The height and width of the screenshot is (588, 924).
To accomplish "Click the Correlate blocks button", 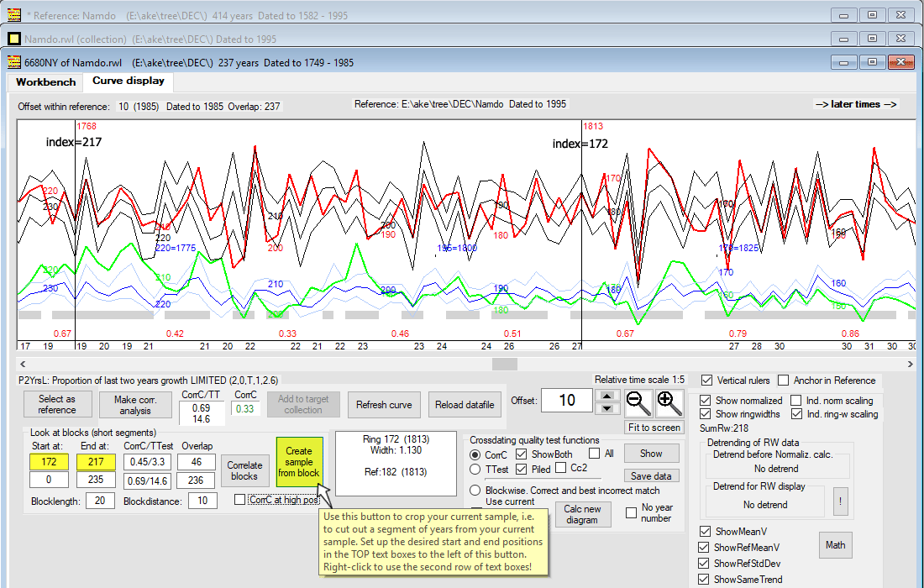I will click(244, 470).
